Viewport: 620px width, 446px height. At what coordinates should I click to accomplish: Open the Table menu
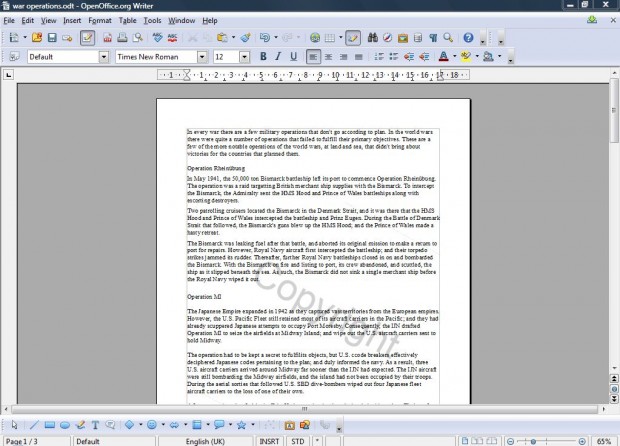tap(128, 20)
